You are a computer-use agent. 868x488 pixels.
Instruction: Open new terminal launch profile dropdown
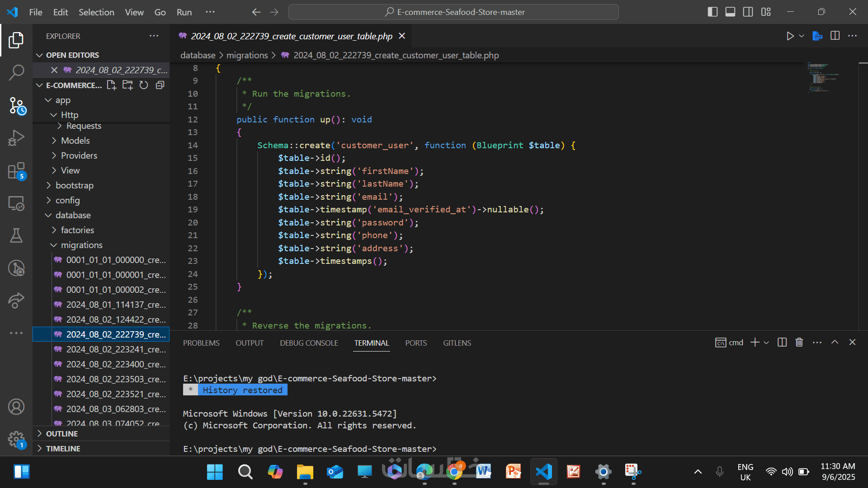(x=766, y=343)
